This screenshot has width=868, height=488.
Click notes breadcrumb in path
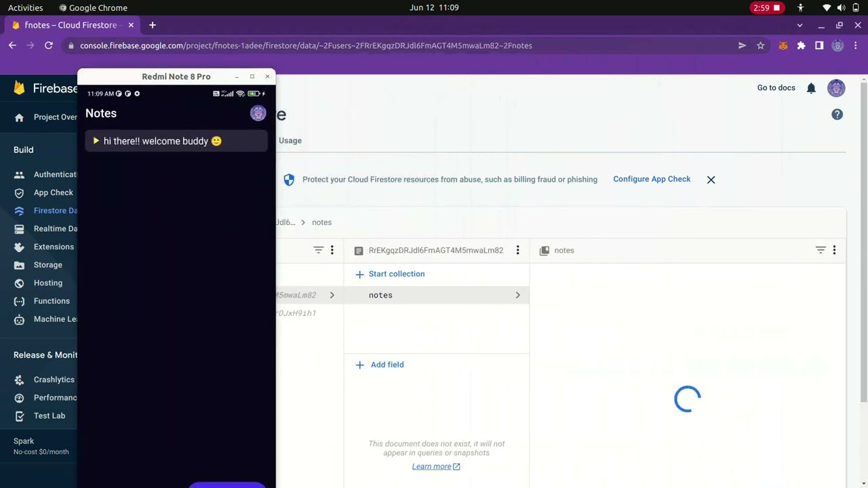(321, 222)
